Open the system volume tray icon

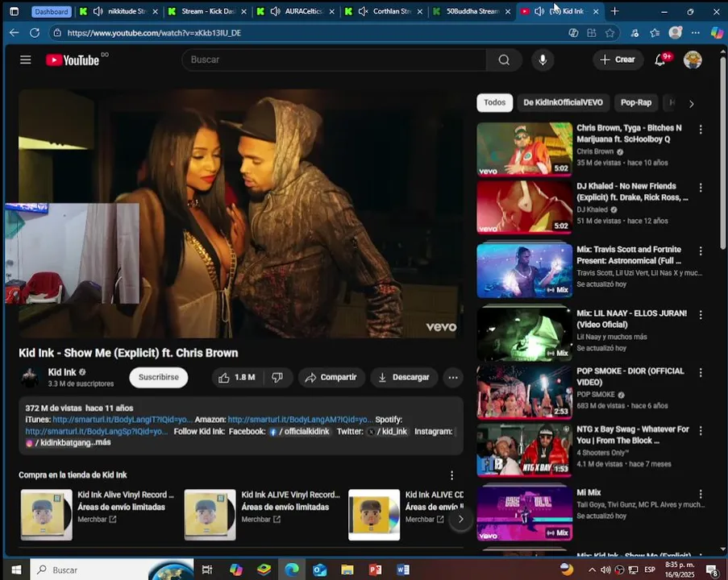click(606, 570)
